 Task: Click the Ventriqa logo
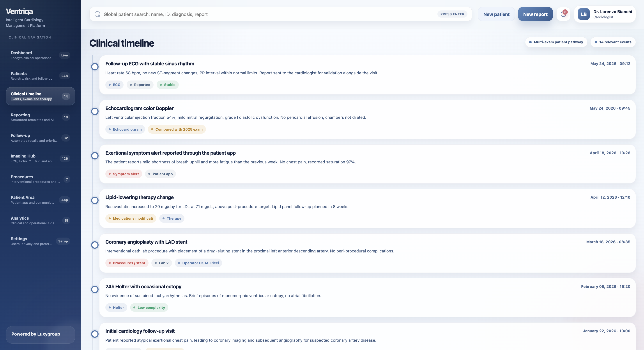point(19,11)
